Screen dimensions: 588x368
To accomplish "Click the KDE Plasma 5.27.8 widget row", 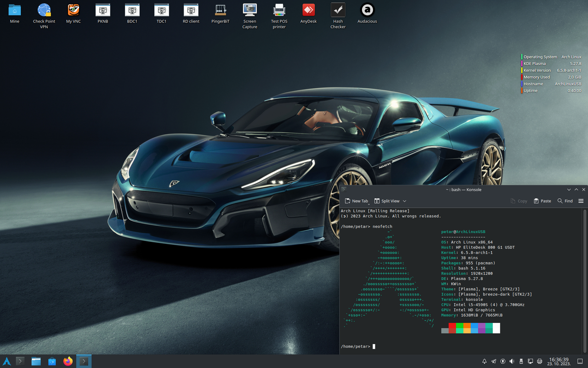I will [x=551, y=63].
